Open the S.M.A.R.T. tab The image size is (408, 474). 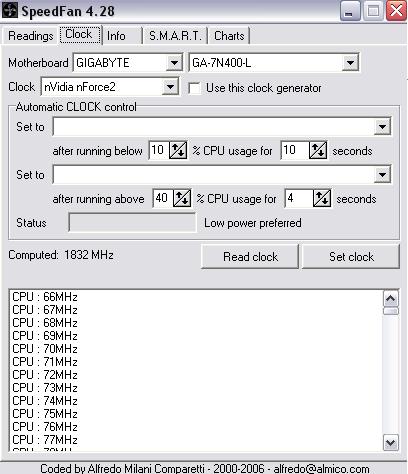[175, 36]
